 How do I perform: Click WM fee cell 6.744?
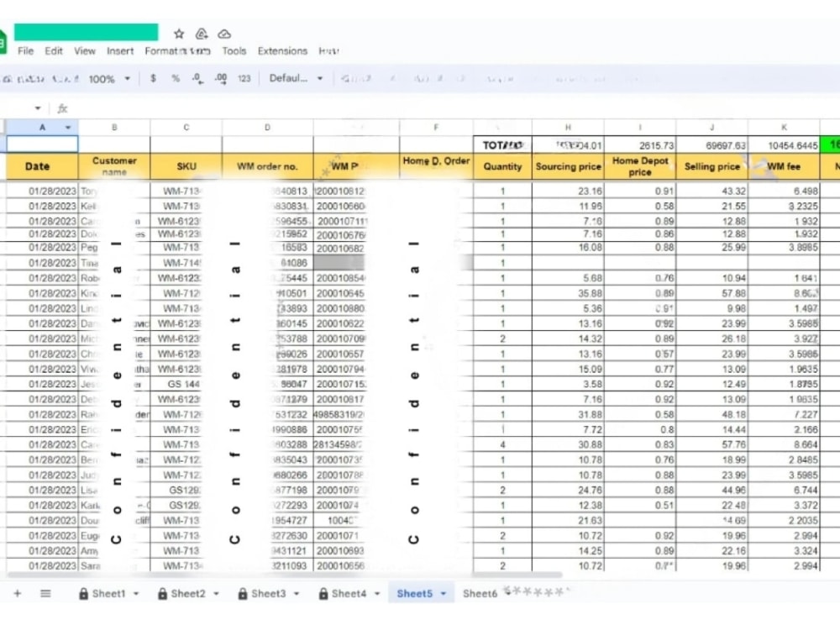(784, 491)
